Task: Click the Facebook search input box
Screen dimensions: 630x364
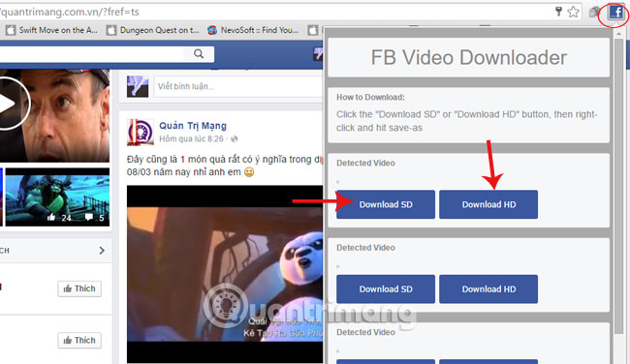Action: pos(92,54)
